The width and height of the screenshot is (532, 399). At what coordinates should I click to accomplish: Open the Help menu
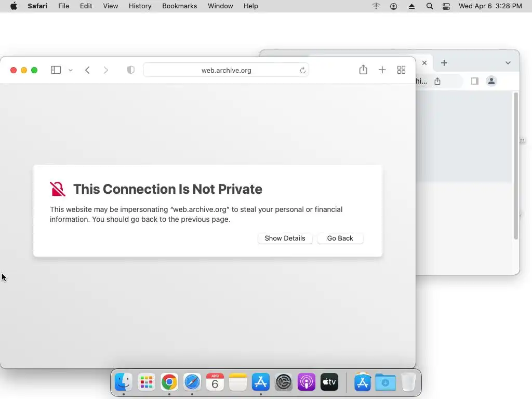point(251,6)
